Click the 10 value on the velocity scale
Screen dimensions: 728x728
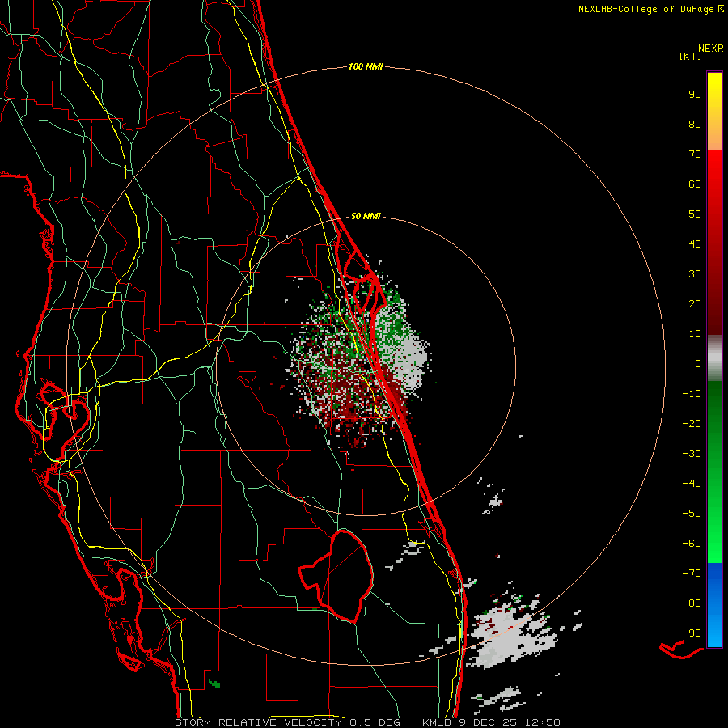tap(695, 334)
